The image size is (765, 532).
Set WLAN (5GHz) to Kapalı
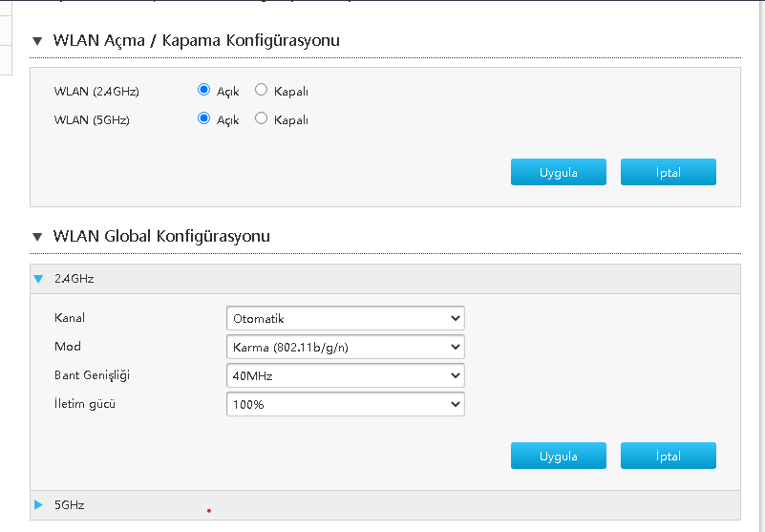pos(261,119)
